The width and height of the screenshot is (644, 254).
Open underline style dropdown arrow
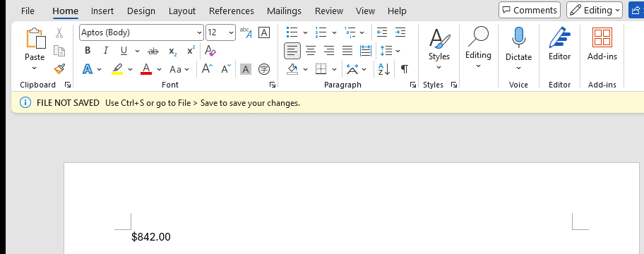click(137, 52)
